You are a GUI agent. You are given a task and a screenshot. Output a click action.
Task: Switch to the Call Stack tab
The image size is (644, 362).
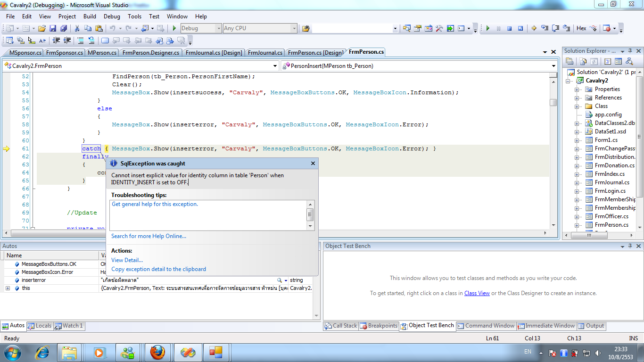(341, 326)
